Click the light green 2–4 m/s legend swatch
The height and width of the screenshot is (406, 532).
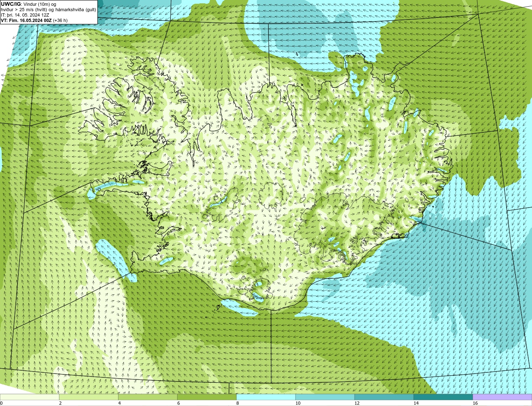pyautogui.click(x=89, y=397)
